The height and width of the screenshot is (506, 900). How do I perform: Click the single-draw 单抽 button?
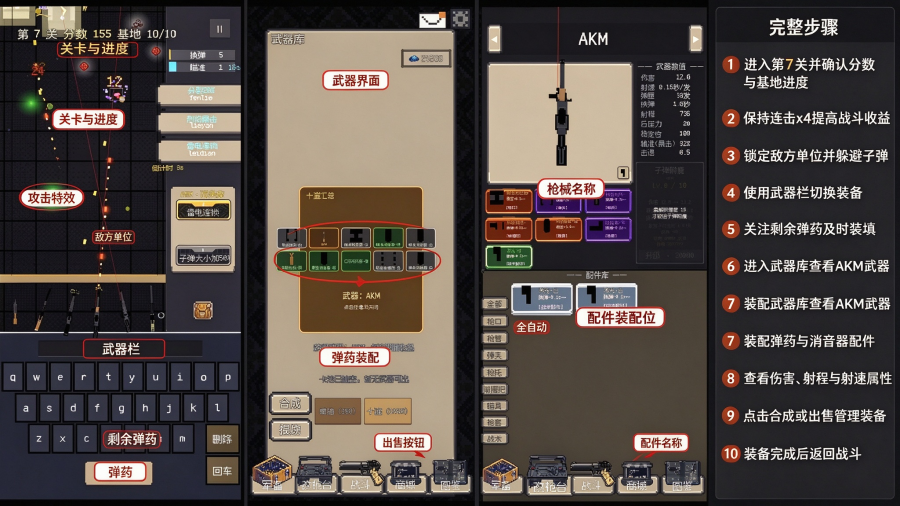click(x=338, y=411)
